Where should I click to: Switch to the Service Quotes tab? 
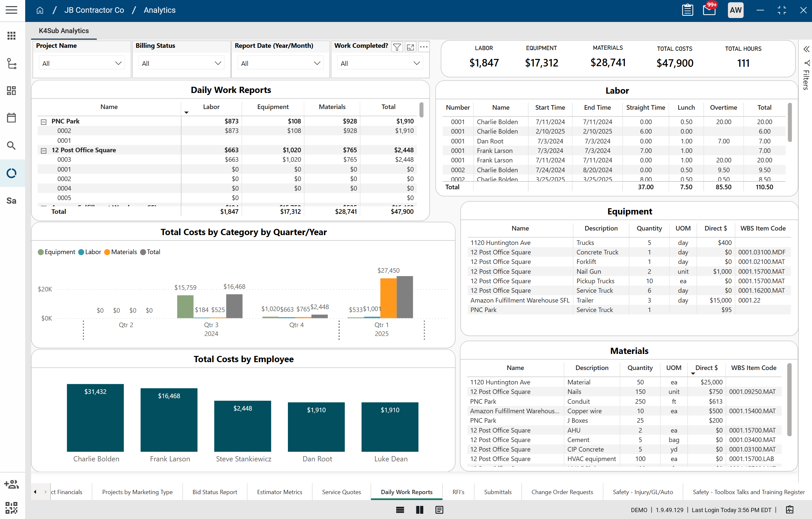pos(341,492)
